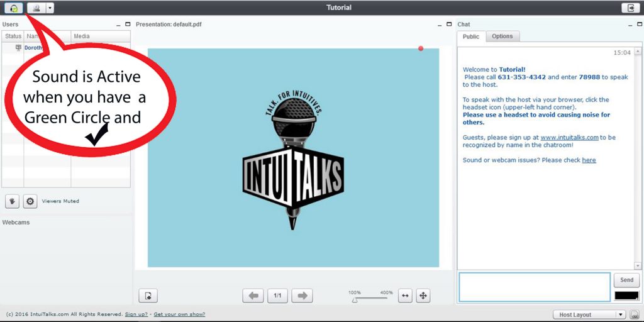Click the Send chat button

[627, 280]
